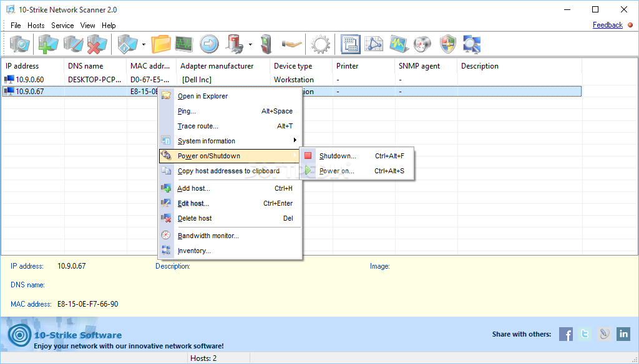Share on Twitter icon

(x=585, y=334)
